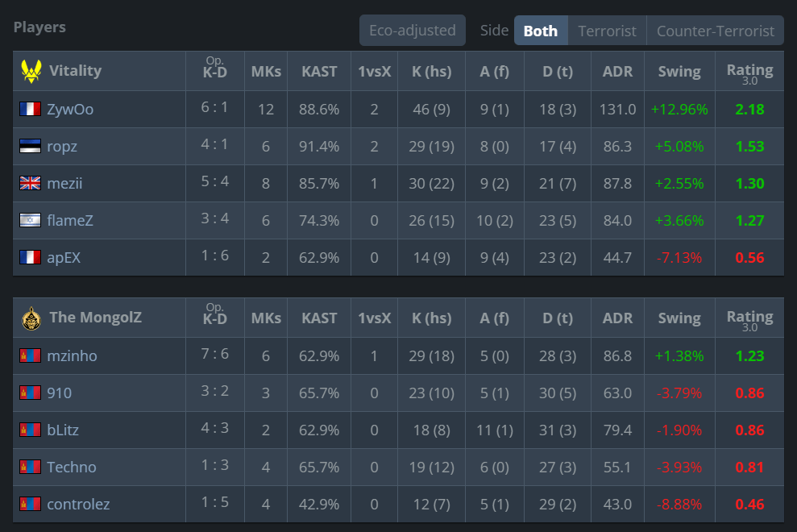Sort The MongolZ table by Swing
Viewport: 797px width, 532px height.
(679, 318)
